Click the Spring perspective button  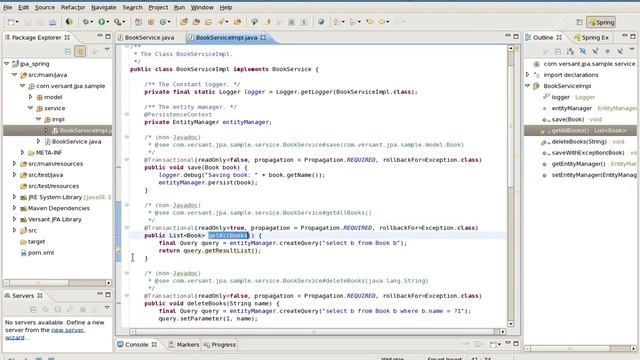coord(601,22)
